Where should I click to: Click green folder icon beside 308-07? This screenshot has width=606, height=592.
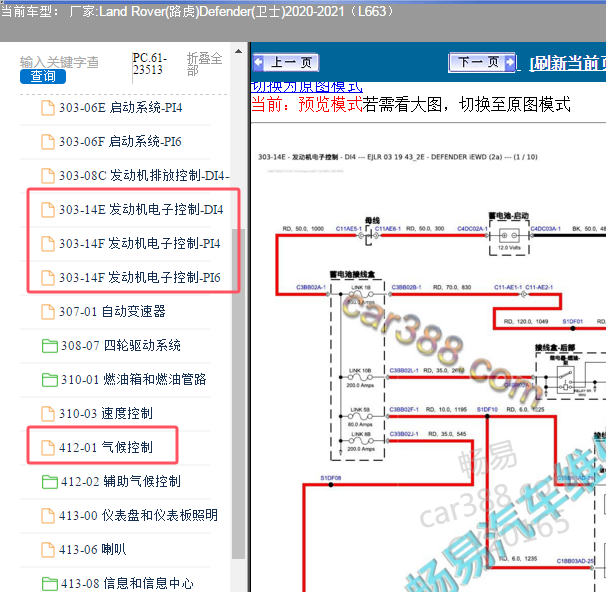tap(49, 346)
